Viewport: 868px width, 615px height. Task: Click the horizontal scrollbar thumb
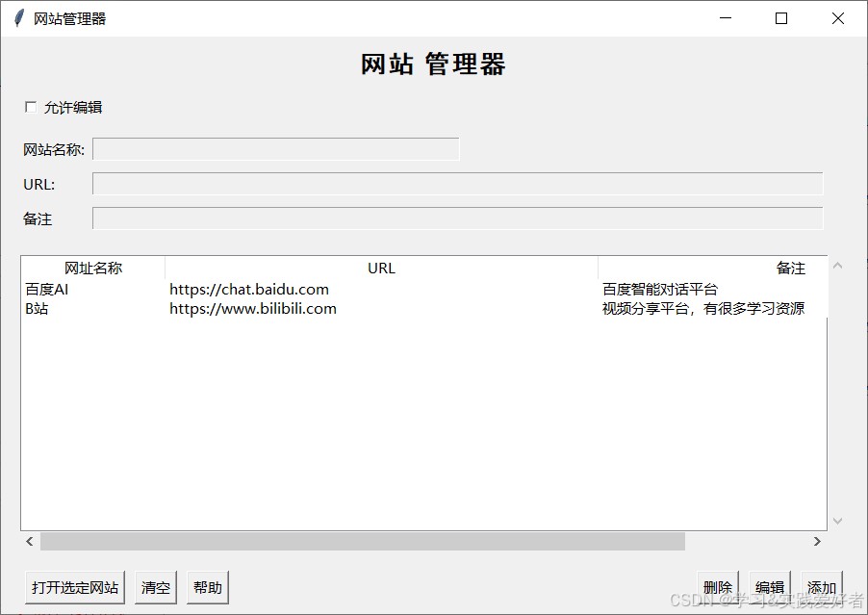[363, 542]
